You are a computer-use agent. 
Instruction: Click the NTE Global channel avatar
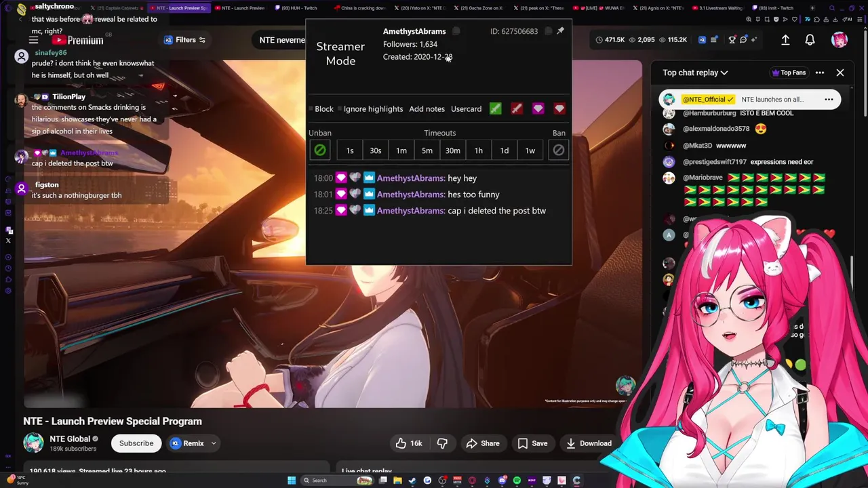click(x=33, y=443)
